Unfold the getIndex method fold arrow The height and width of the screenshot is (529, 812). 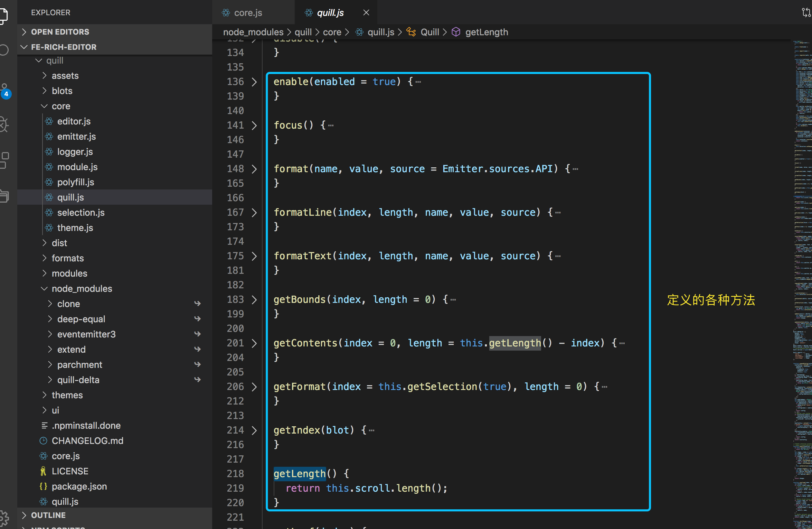pos(254,430)
